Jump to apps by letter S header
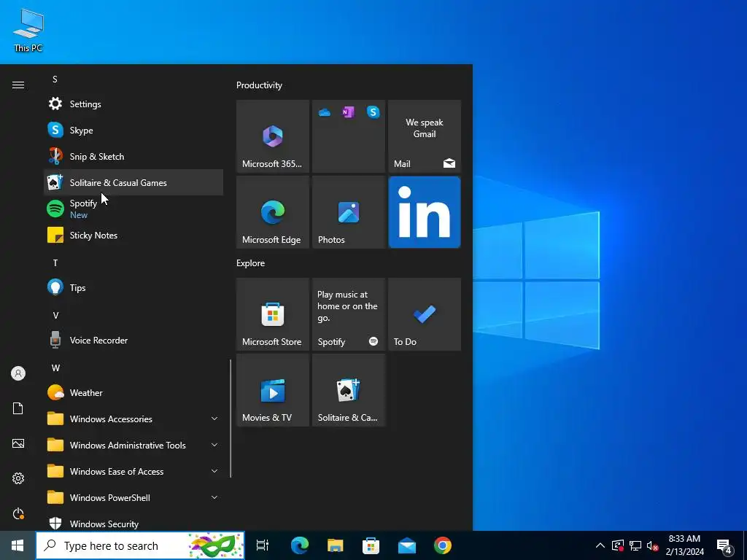Screen dimensions: 747x560 pos(55,79)
